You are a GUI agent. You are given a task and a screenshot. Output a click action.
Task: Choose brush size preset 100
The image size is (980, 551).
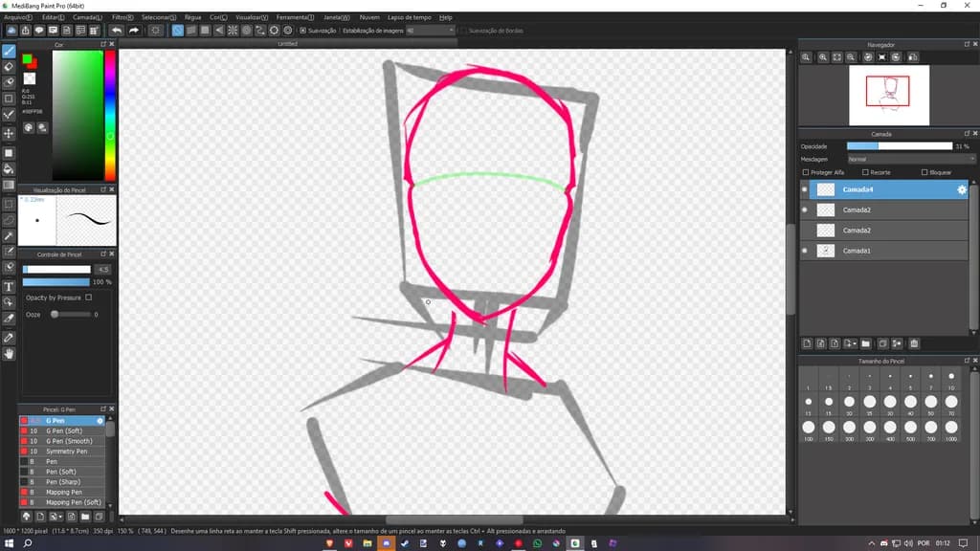tap(808, 430)
